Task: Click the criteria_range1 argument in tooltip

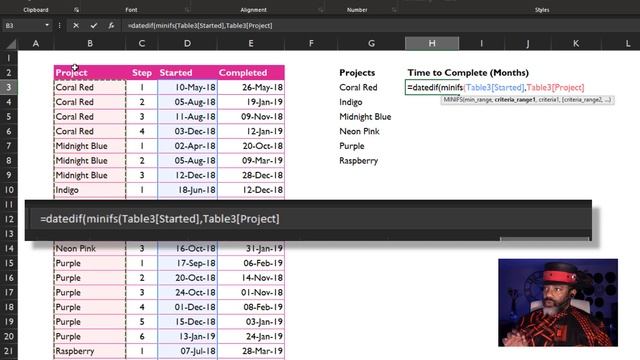Action: coord(515,100)
